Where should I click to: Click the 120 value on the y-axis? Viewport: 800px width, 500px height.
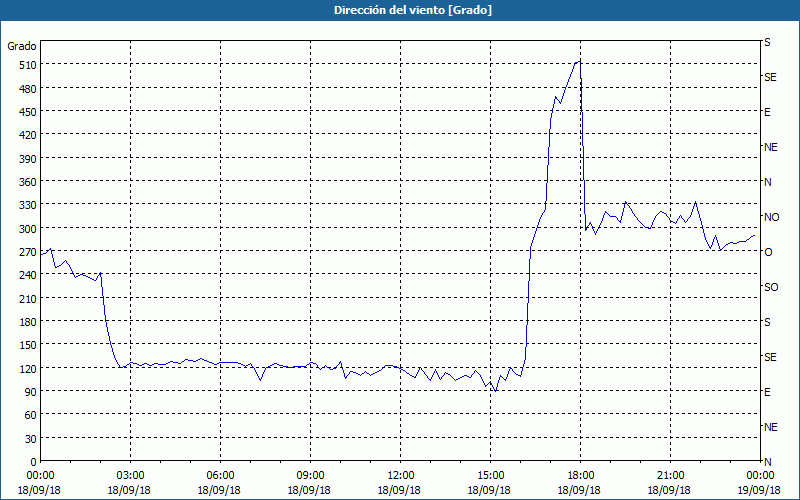click(x=28, y=368)
